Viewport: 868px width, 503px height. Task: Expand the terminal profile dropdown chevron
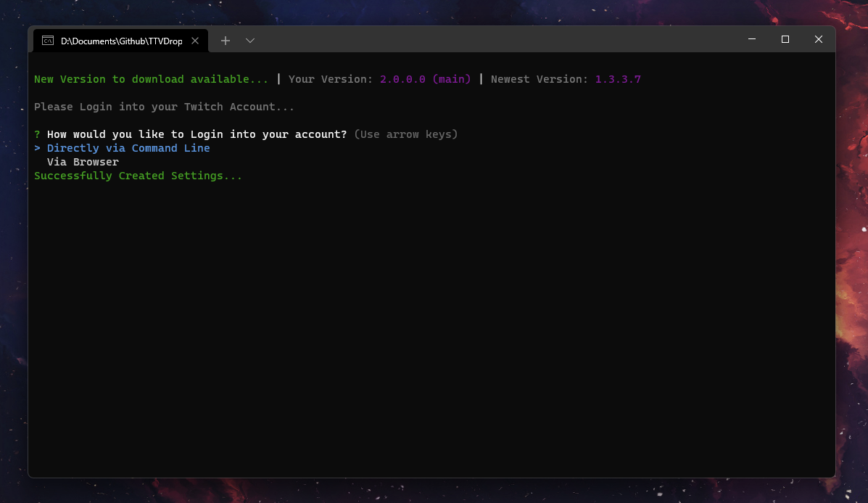[x=250, y=41]
